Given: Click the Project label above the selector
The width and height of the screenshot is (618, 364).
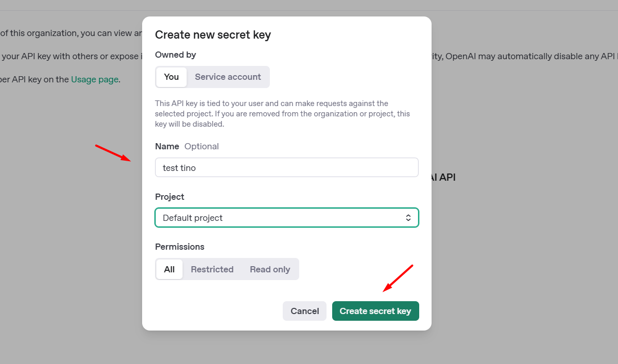Looking at the screenshot, I should click(x=169, y=197).
